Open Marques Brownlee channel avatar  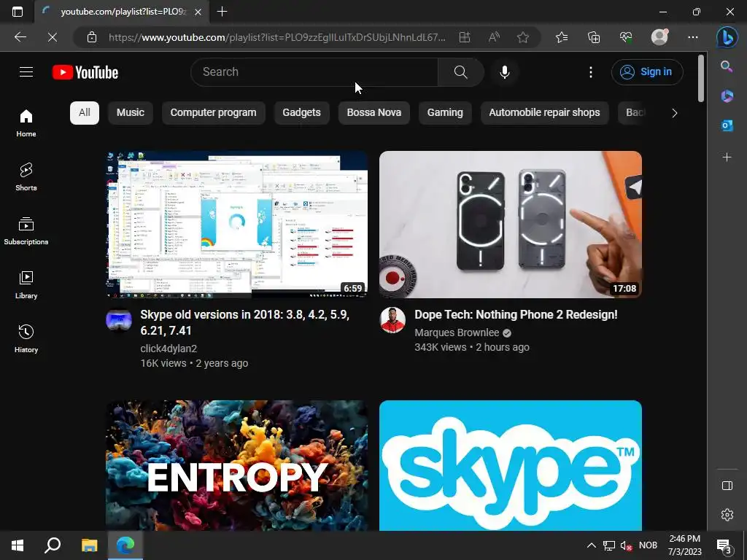pyautogui.click(x=392, y=320)
